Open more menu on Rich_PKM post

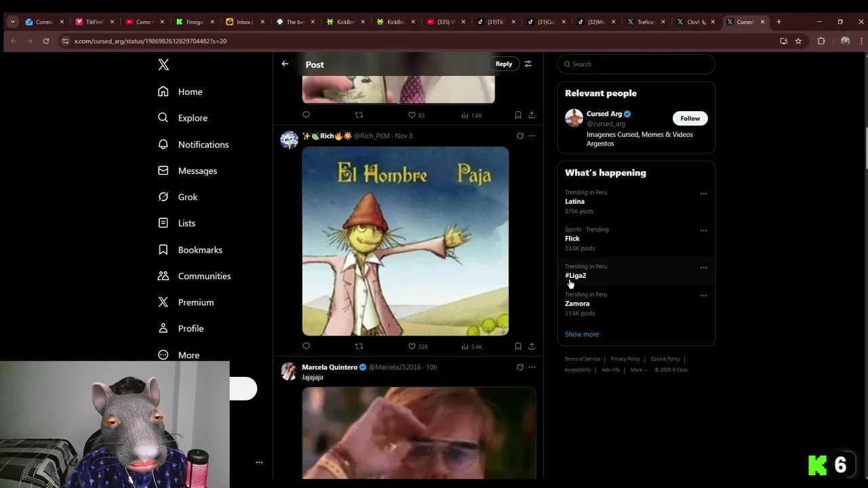click(x=532, y=136)
